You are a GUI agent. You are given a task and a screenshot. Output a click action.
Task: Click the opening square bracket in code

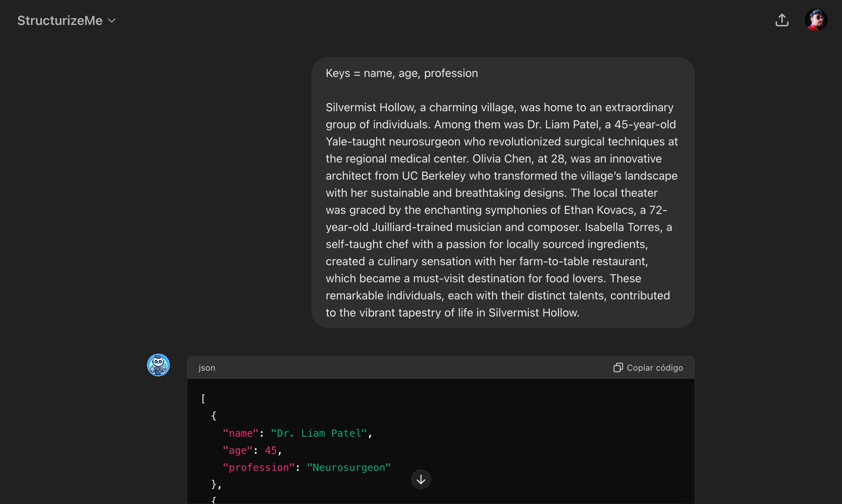click(x=203, y=398)
